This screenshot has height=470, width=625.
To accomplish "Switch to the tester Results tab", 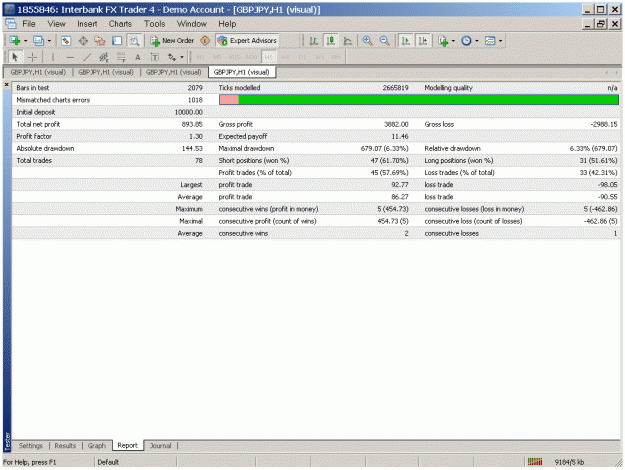I will click(65, 446).
